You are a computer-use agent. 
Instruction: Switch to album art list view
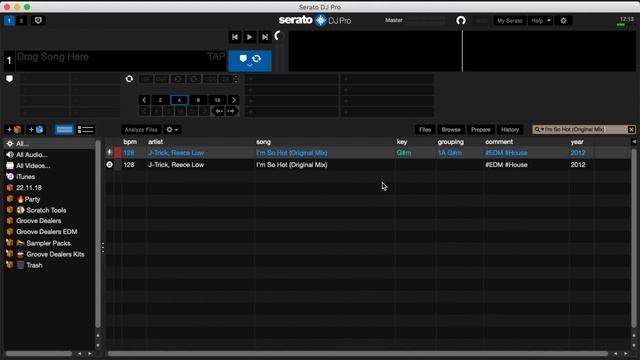click(x=85, y=130)
